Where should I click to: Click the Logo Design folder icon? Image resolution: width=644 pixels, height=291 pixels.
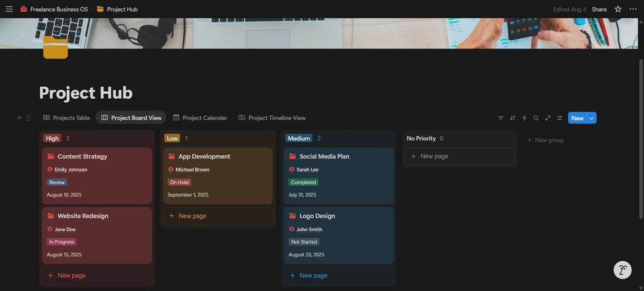tap(292, 216)
